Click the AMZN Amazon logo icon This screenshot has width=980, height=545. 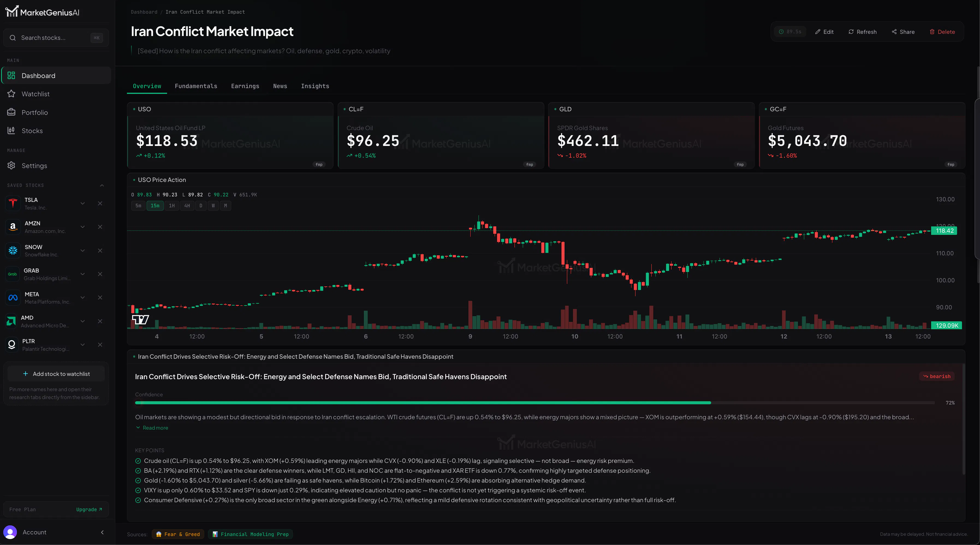[x=13, y=227]
